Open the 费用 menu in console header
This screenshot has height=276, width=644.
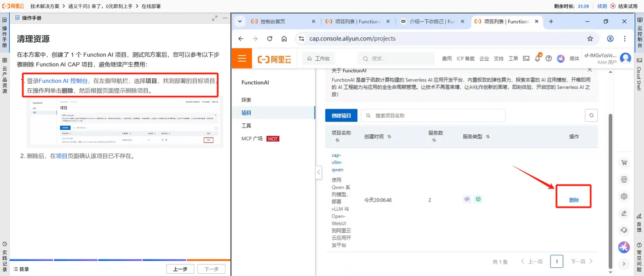tap(447, 59)
